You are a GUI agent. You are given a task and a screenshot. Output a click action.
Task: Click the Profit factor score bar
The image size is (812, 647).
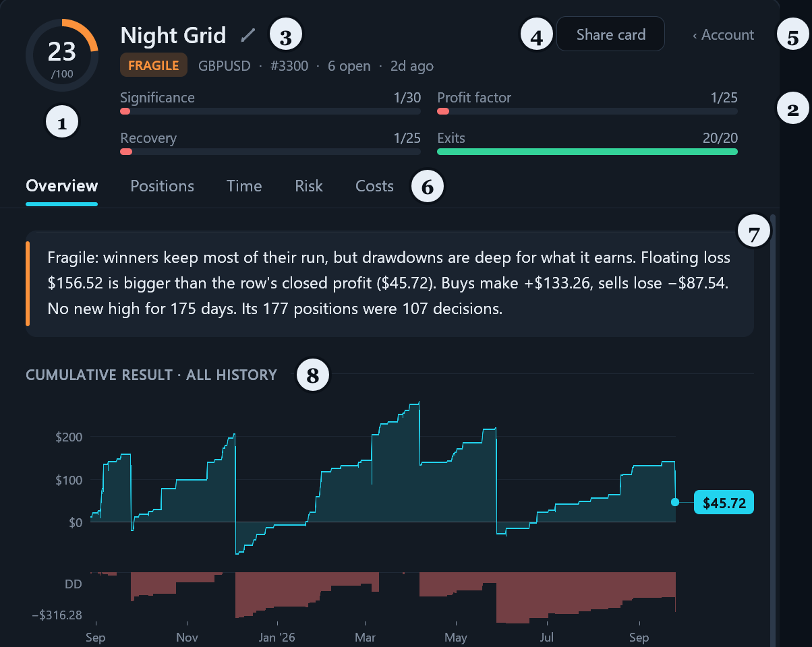587,111
